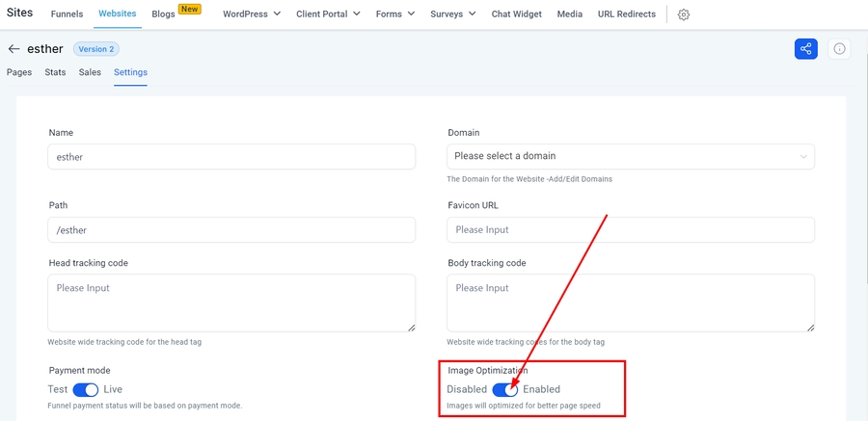Open the Domain select dropdown

coord(631,156)
